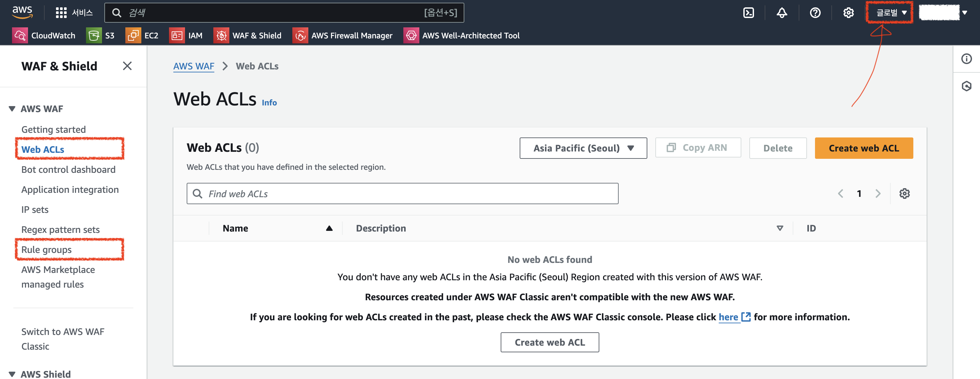Click the help question mark icon
The width and height of the screenshot is (980, 379).
tap(815, 13)
